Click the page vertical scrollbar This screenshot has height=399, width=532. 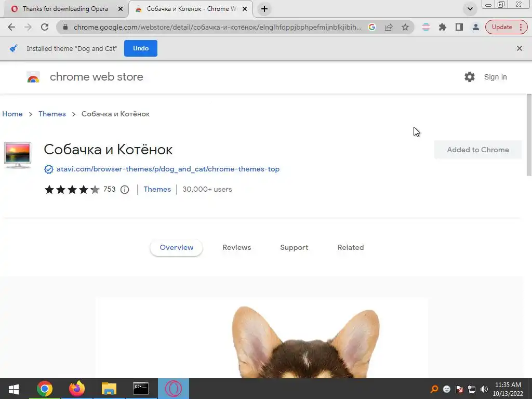coord(528,135)
